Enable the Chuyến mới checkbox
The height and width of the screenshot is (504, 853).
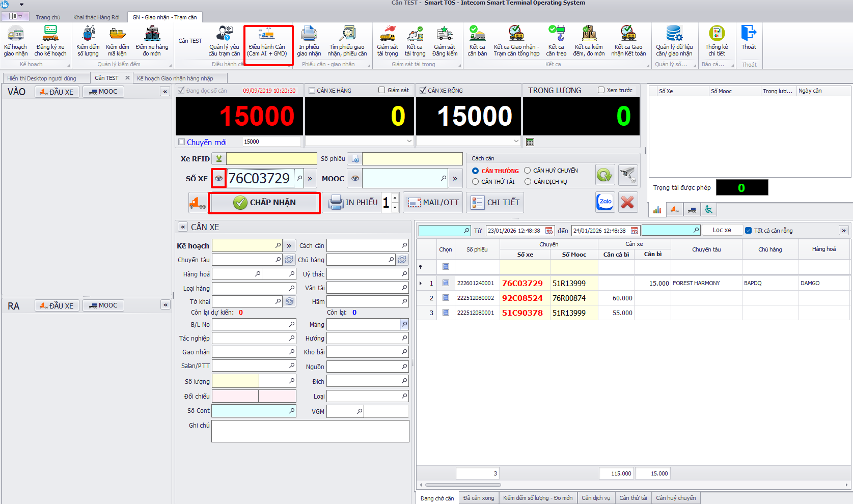pos(182,142)
